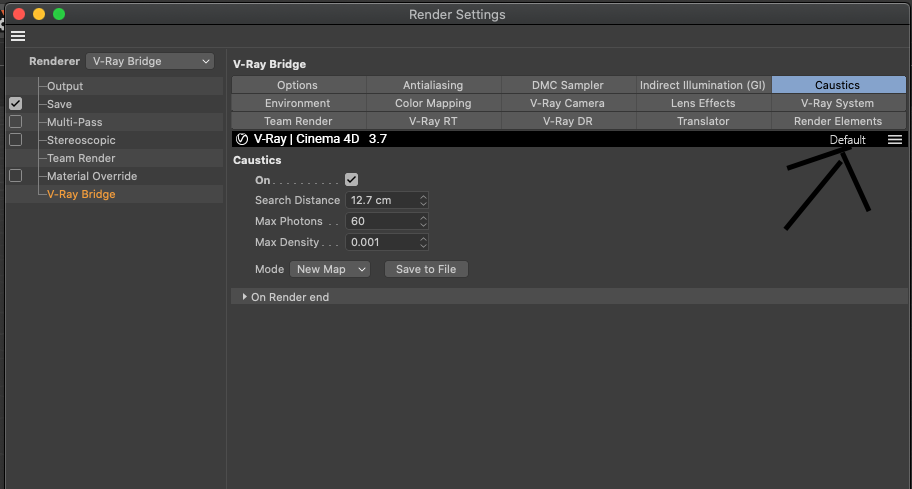Minimize the Render Settings window
Screen dimensions: 912x489
(39, 14)
